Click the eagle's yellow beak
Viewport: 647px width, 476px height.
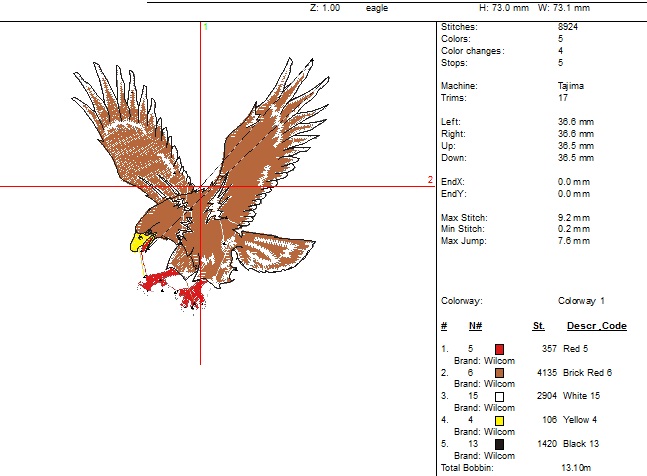click(138, 241)
